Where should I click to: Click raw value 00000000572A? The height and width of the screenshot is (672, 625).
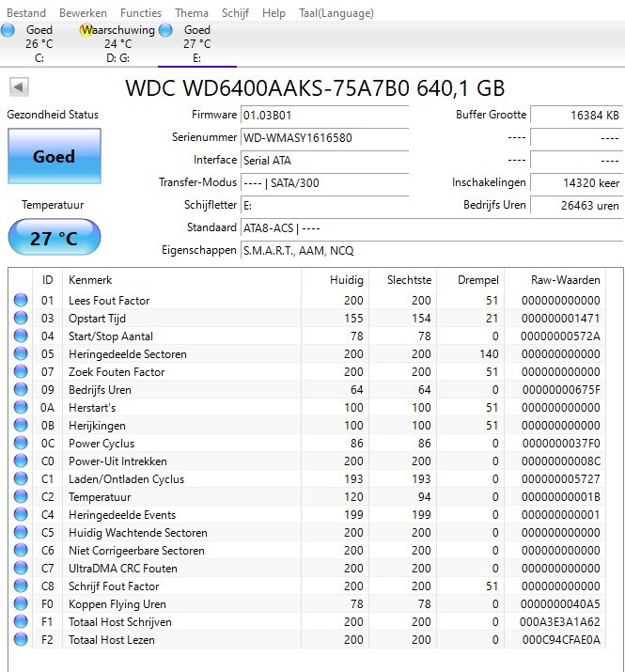[x=561, y=336]
